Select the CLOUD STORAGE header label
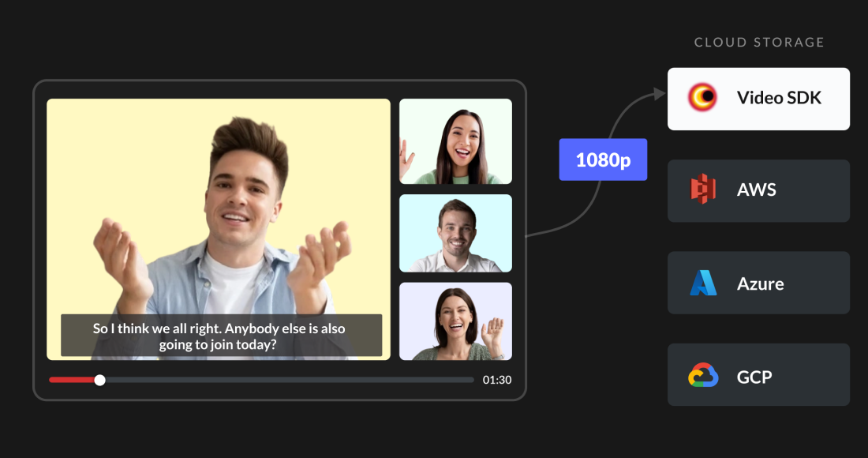The height and width of the screenshot is (458, 868). point(759,42)
